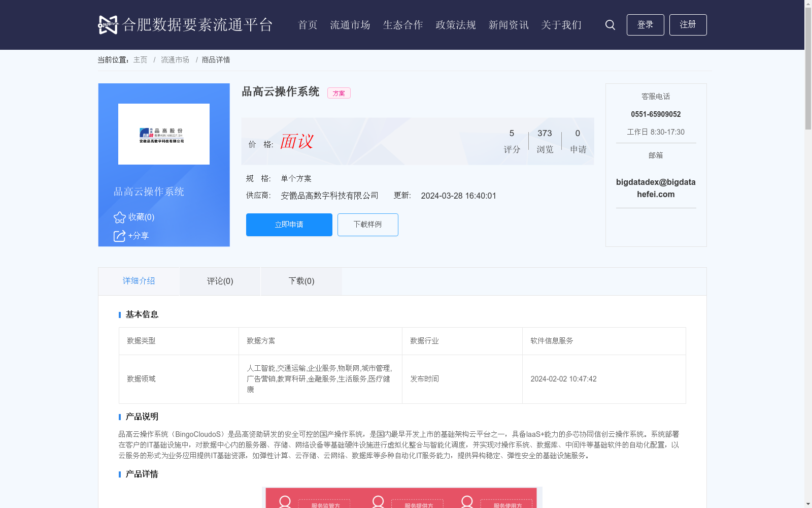Click the supplier logo thumbnail
This screenshot has height=508, width=812.
pos(164,134)
